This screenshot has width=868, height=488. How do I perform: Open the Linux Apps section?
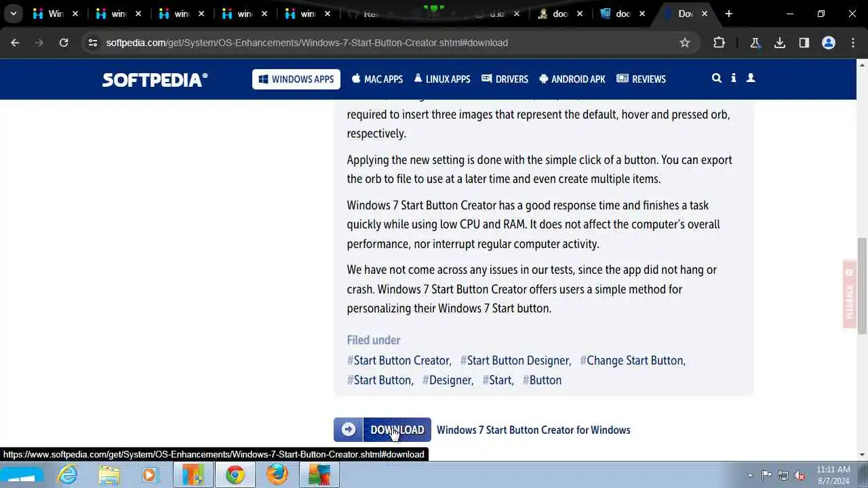pyautogui.click(x=442, y=79)
